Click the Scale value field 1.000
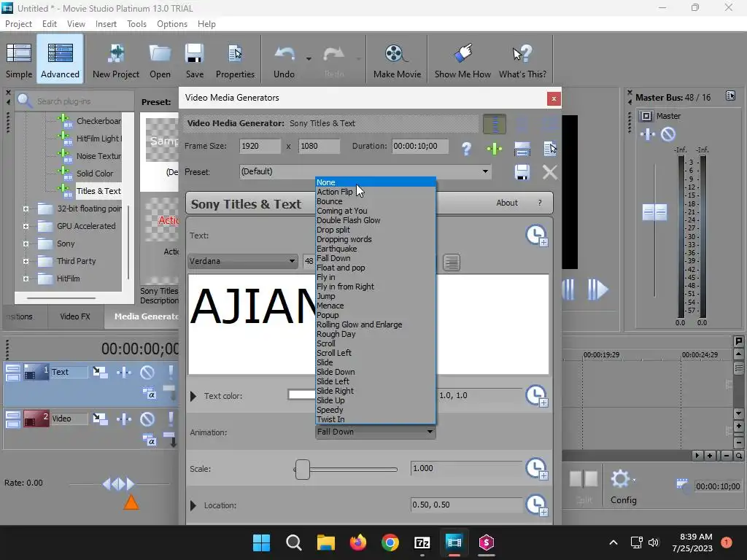The height and width of the screenshot is (560, 747). coord(466,468)
